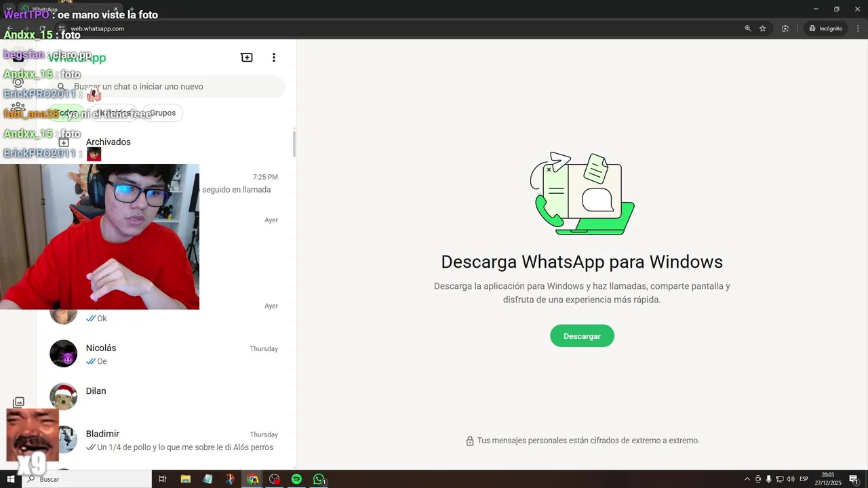868x488 pixels.
Task: Start a new chat with plus icon
Action: point(247,58)
